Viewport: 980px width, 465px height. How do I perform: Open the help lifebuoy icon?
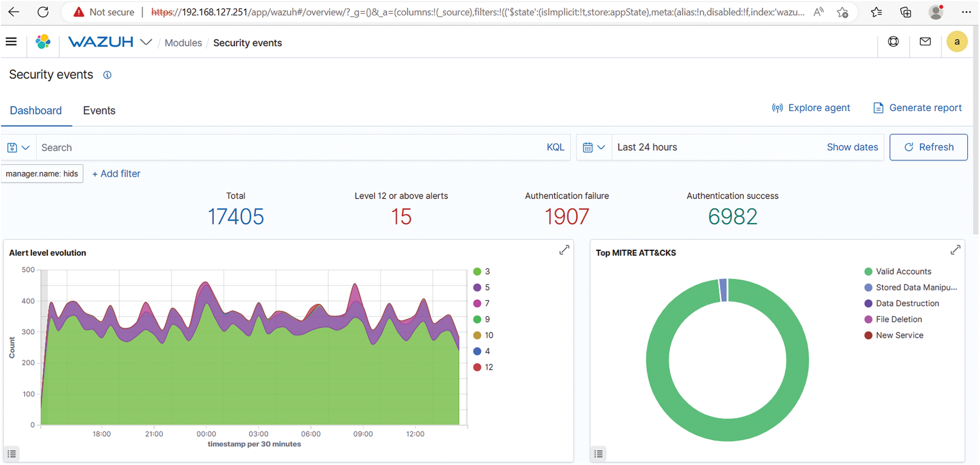894,42
